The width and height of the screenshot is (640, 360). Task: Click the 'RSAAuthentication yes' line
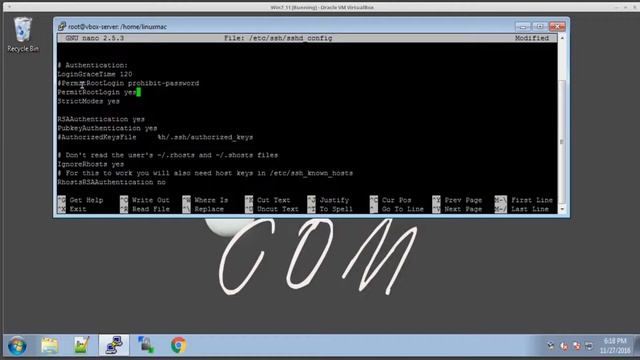[x=101, y=119]
